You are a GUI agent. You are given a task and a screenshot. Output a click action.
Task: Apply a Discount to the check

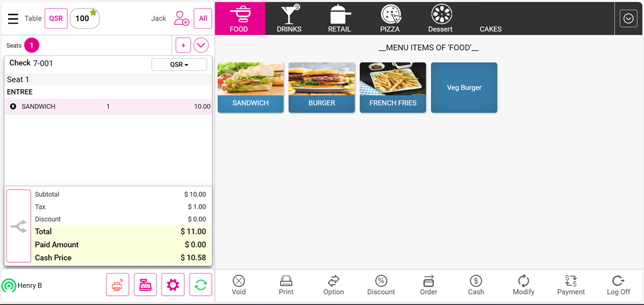(381, 286)
